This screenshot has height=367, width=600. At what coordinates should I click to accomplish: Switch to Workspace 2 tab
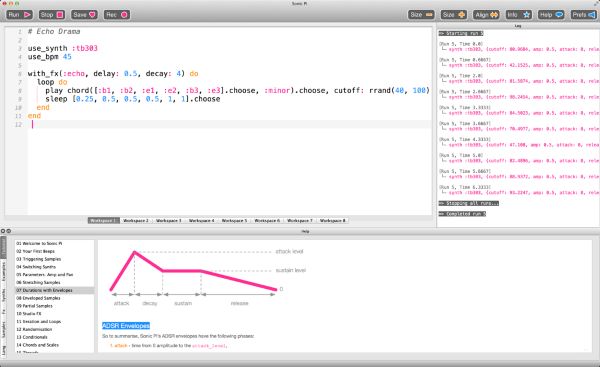pos(136,220)
